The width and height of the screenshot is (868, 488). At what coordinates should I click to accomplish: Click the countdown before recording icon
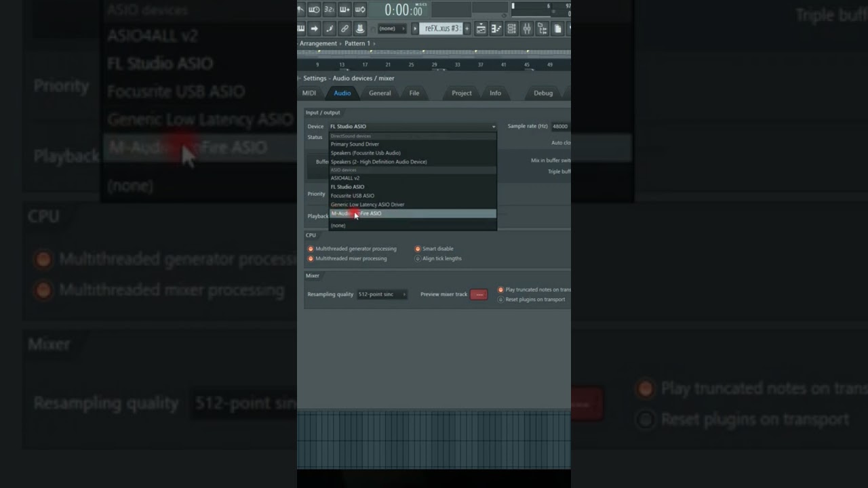pyautogui.click(x=314, y=9)
